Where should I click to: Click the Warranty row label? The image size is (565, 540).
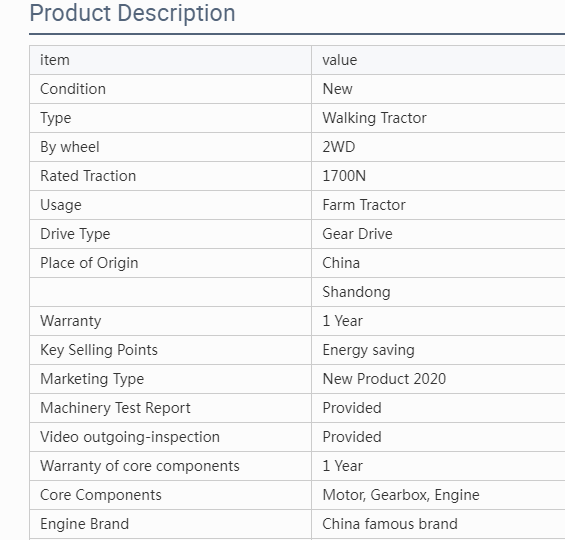tap(71, 321)
